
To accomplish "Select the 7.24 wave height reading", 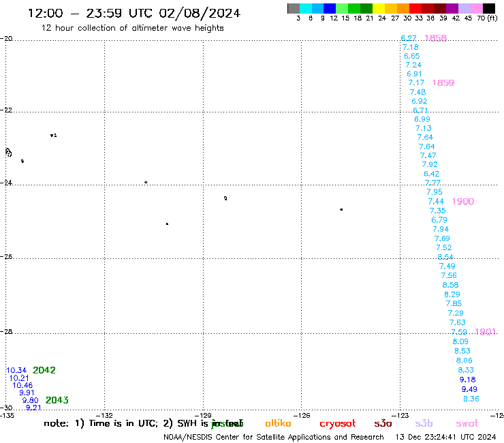I will coord(413,65).
